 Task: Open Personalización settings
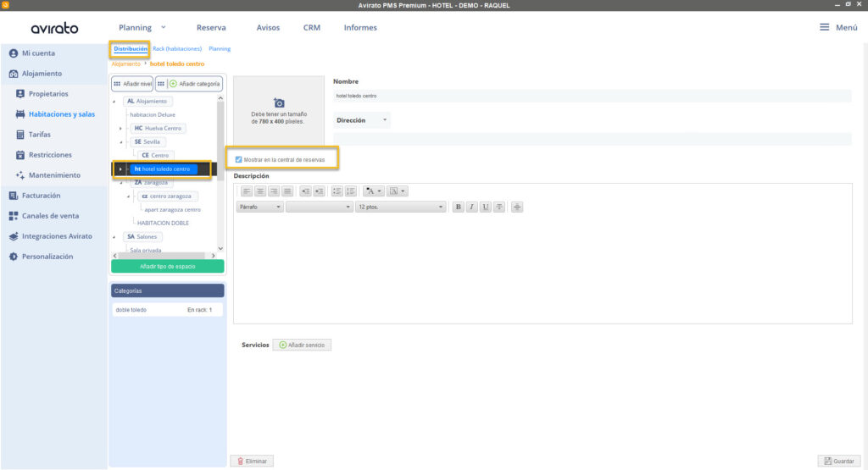coord(41,257)
